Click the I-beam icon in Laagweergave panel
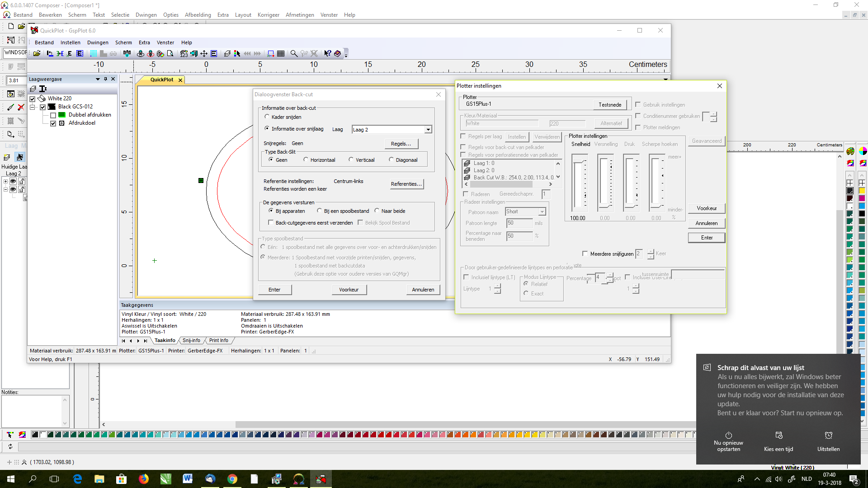868x488 pixels. tap(43, 89)
